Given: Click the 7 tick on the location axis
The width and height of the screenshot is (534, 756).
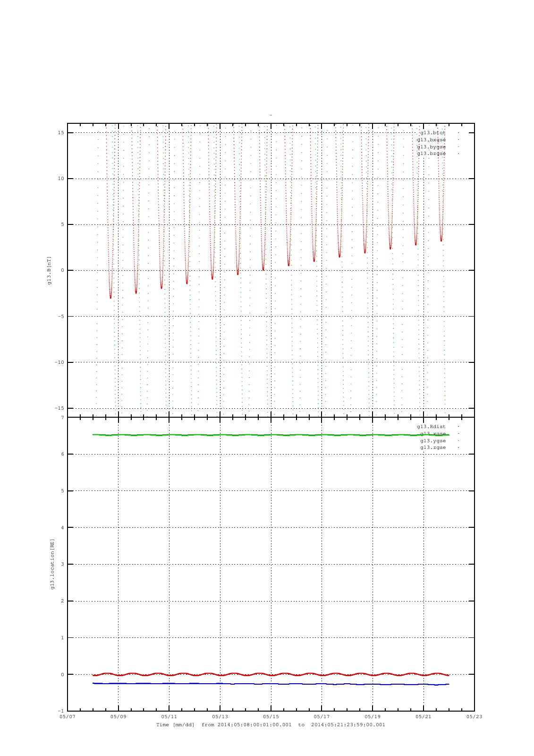Looking at the screenshot, I should pyautogui.click(x=62, y=418).
